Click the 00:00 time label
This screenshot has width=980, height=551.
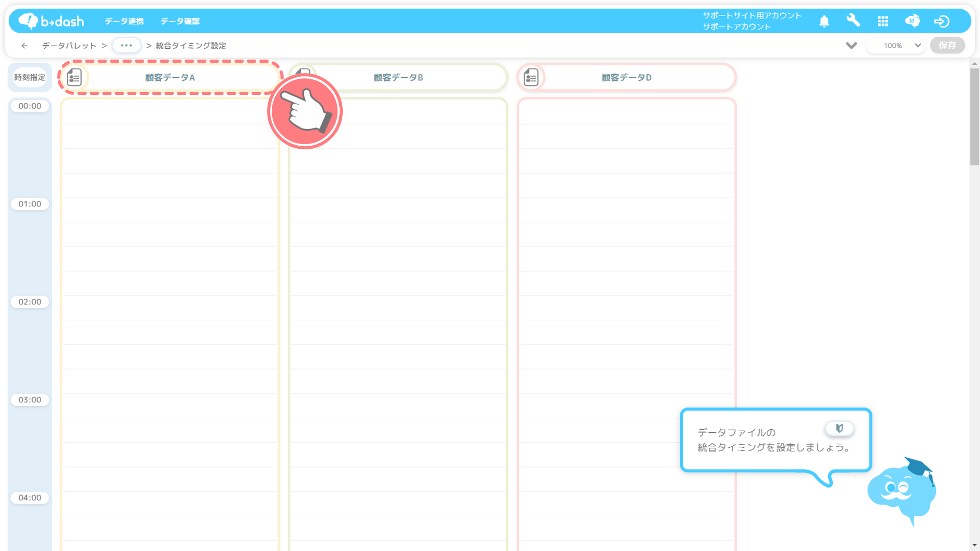30,106
